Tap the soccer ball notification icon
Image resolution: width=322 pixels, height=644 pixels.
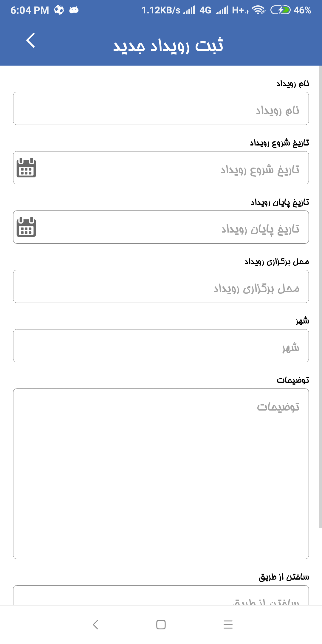[x=59, y=10]
